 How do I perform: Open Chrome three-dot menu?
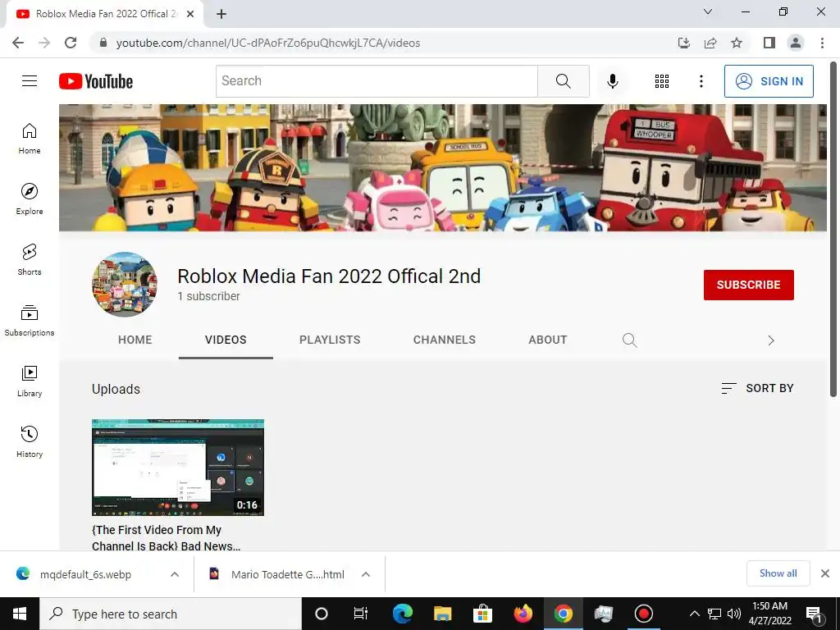point(822,43)
